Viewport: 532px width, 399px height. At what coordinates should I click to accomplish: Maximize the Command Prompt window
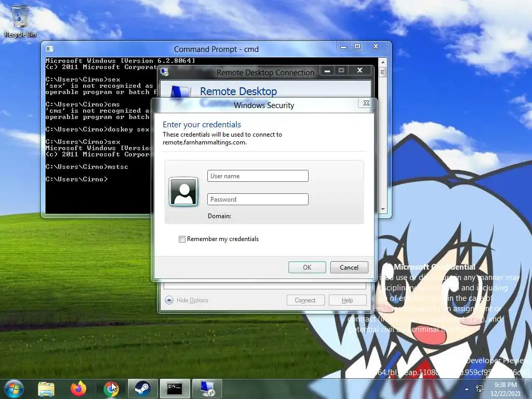(x=357, y=46)
